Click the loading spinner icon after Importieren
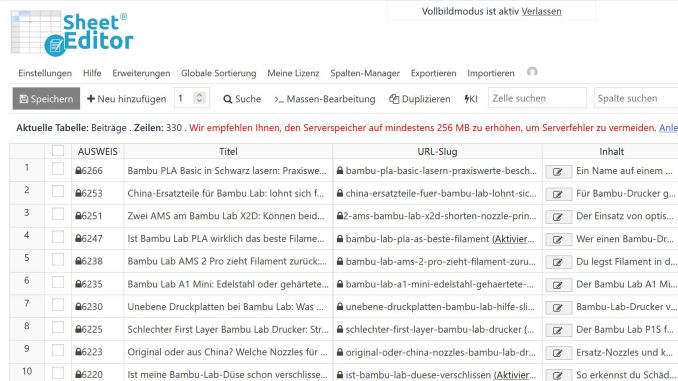The image size is (678, 381). (532, 72)
